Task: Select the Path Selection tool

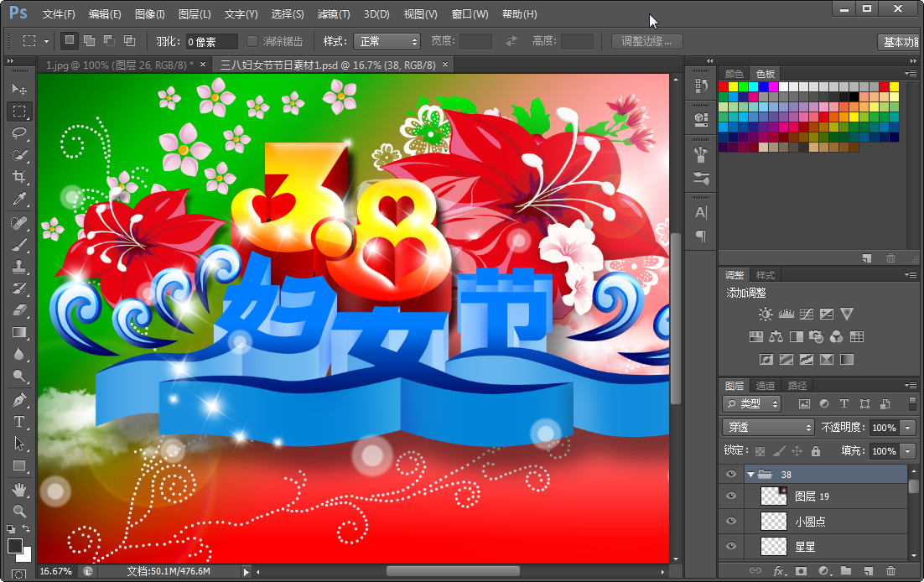Action: point(19,444)
